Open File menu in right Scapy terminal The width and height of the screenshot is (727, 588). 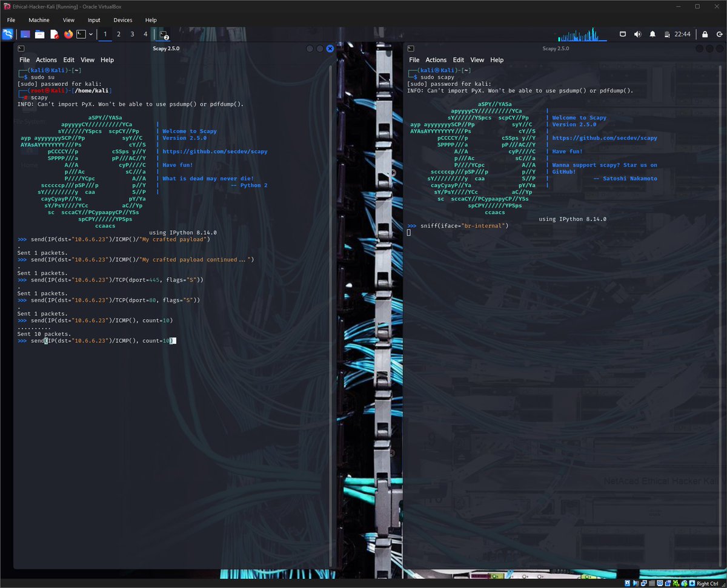(x=414, y=60)
